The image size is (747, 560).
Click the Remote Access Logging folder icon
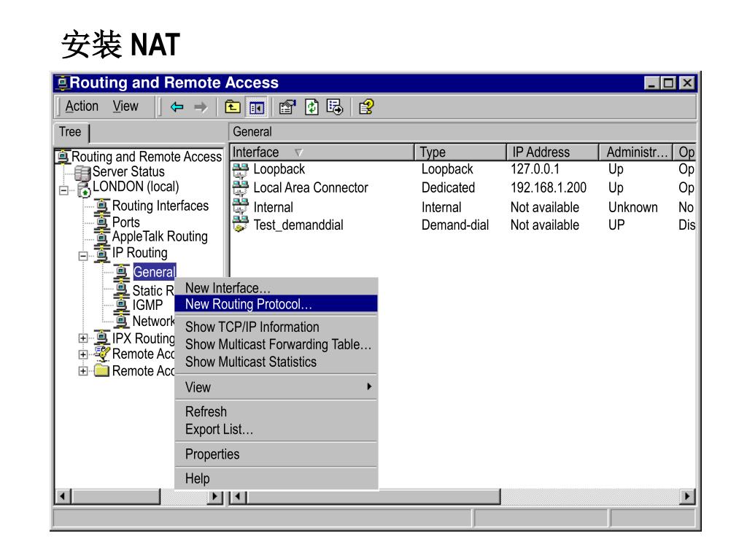pyautogui.click(x=102, y=370)
